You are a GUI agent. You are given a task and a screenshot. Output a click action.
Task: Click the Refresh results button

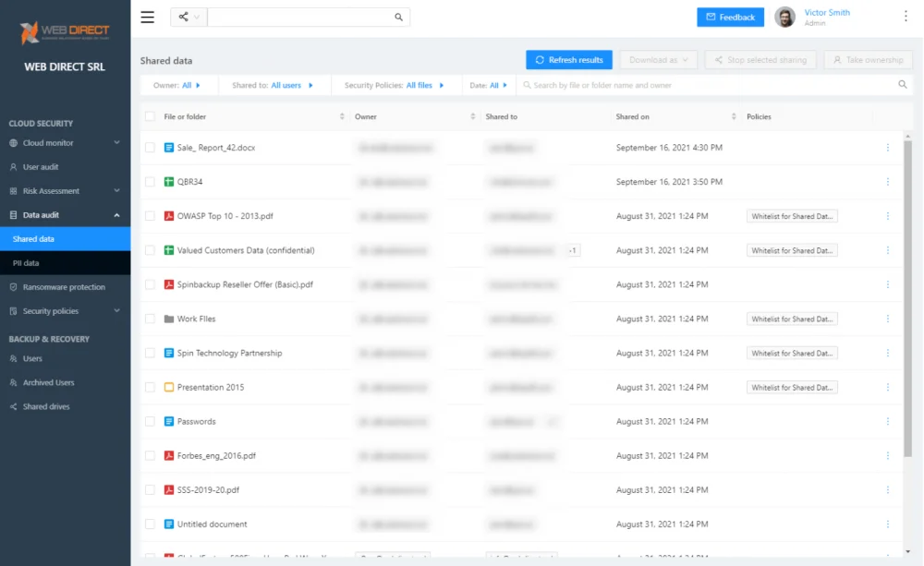point(568,59)
